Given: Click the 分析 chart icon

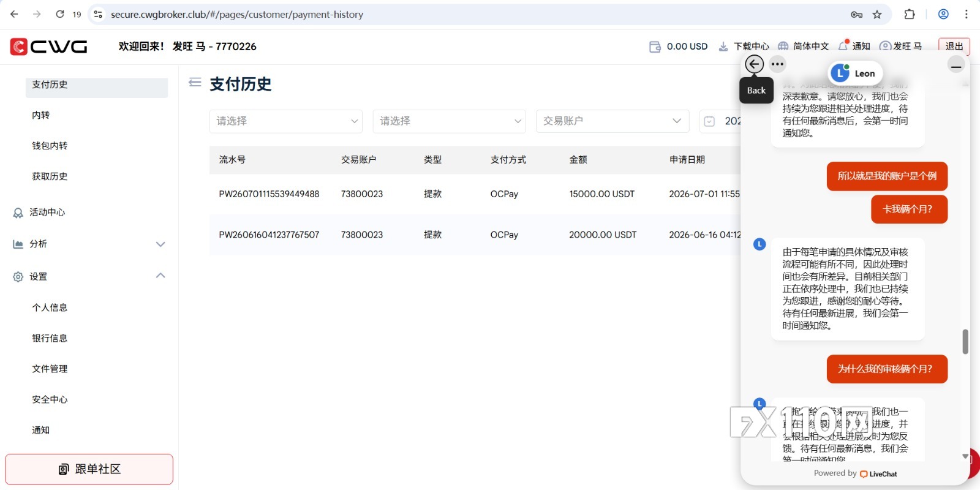Looking at the screenshot, I should (x=18, y=244).
